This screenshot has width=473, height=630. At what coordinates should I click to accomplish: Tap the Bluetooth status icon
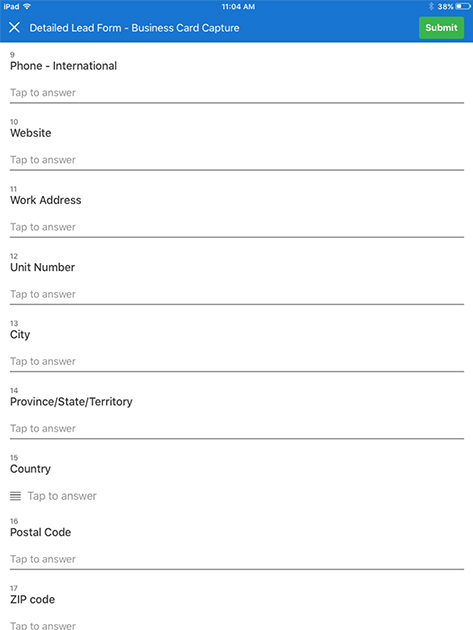(x=431, y=6)
